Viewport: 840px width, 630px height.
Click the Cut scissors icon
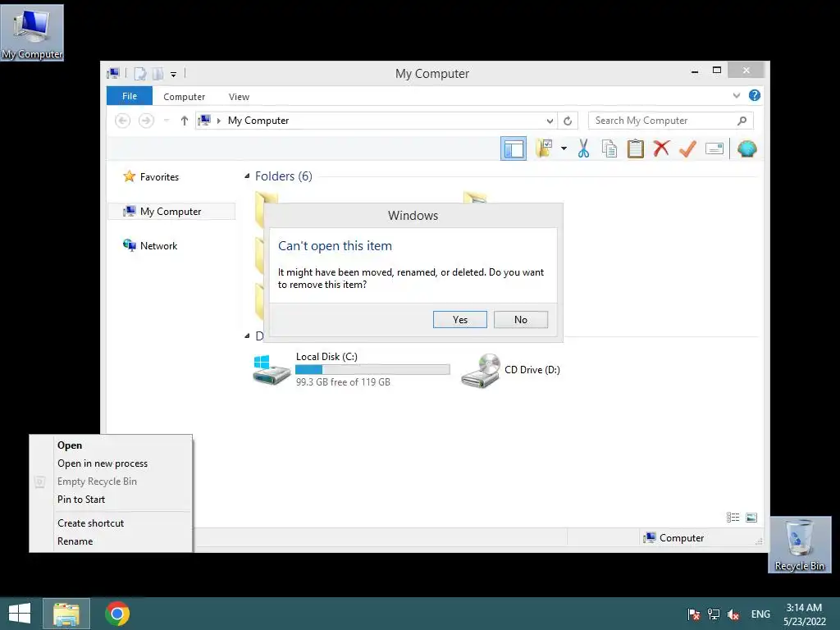[x=583, y=148]
